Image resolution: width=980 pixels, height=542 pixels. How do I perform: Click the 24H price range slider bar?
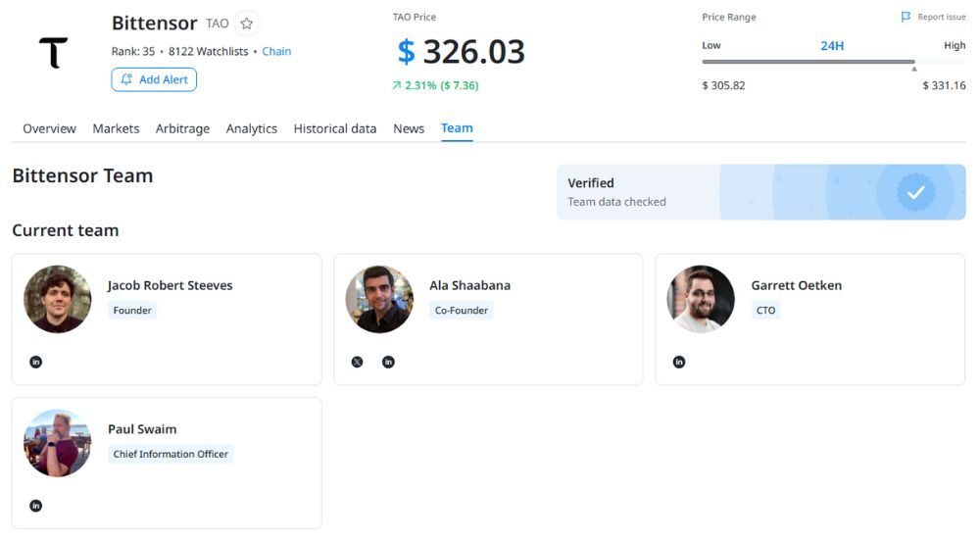tap(808, 62)
